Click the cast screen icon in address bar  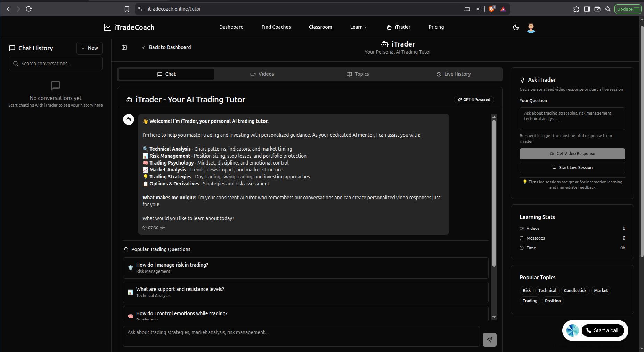(467, 9)
